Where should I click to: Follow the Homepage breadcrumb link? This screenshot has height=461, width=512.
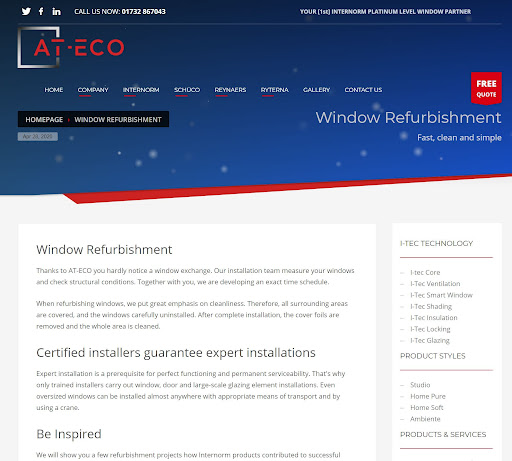[x=44, y=119]
